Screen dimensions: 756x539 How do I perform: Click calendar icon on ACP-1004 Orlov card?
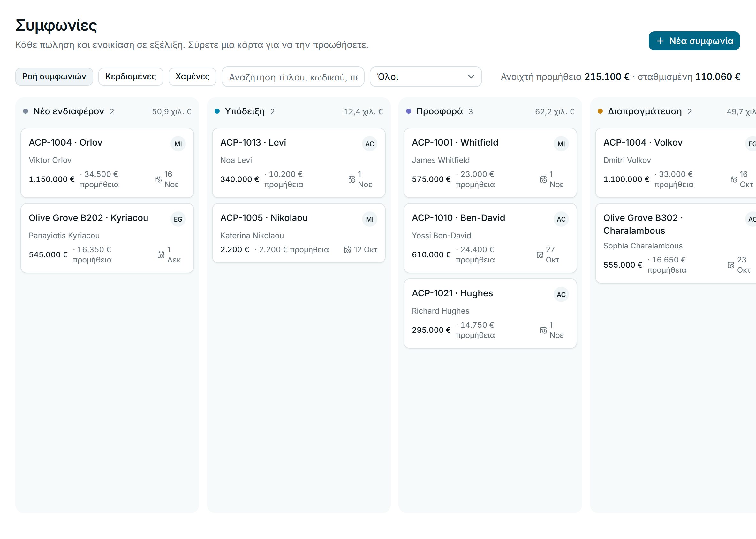(x=159, y=179)
